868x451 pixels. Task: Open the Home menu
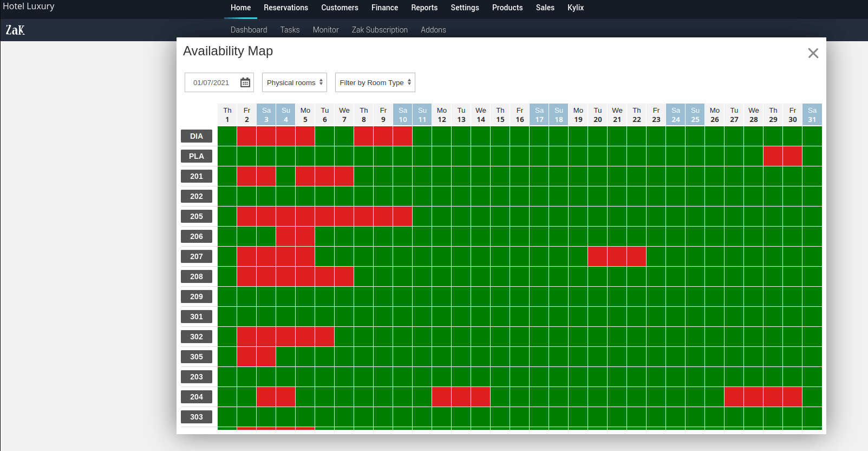coord(240,8)
